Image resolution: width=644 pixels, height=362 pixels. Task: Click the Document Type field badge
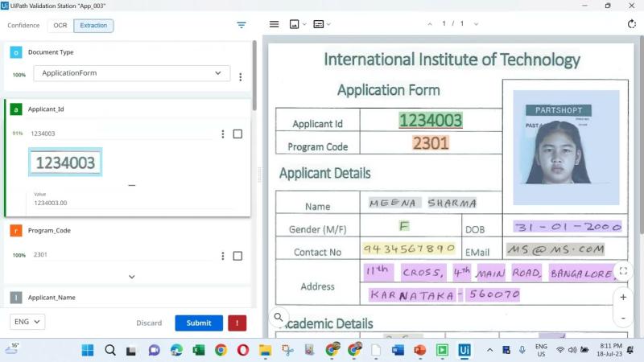16,52
